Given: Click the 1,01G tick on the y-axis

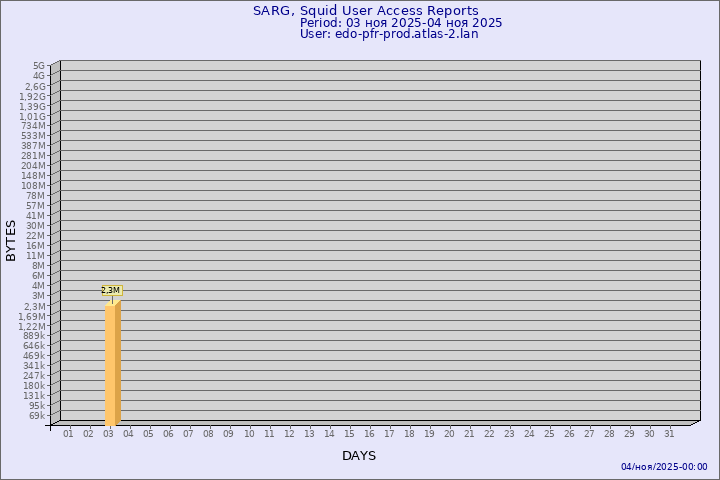Looking at the screenshot, I should click(x=33, y=116).
